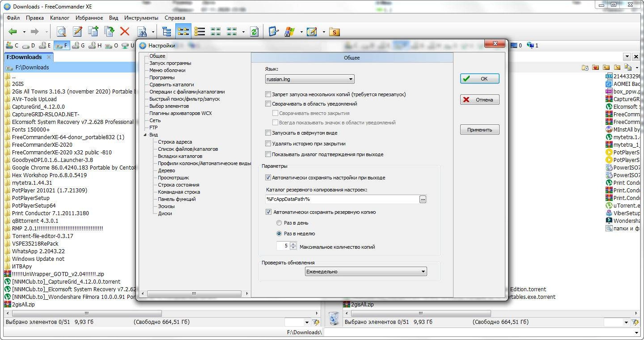Select the 'Раз в день' radio button
The image size is (644, 340).
pos(279,223)
